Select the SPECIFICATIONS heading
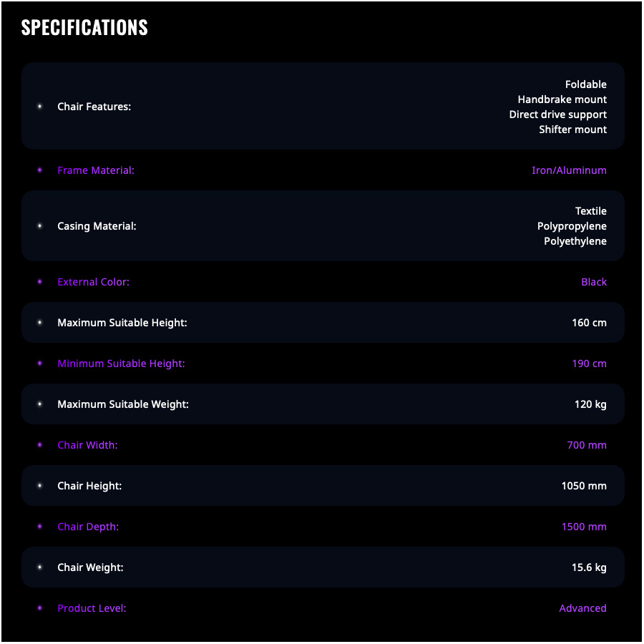644x644 pixels. tap(84, 27)
